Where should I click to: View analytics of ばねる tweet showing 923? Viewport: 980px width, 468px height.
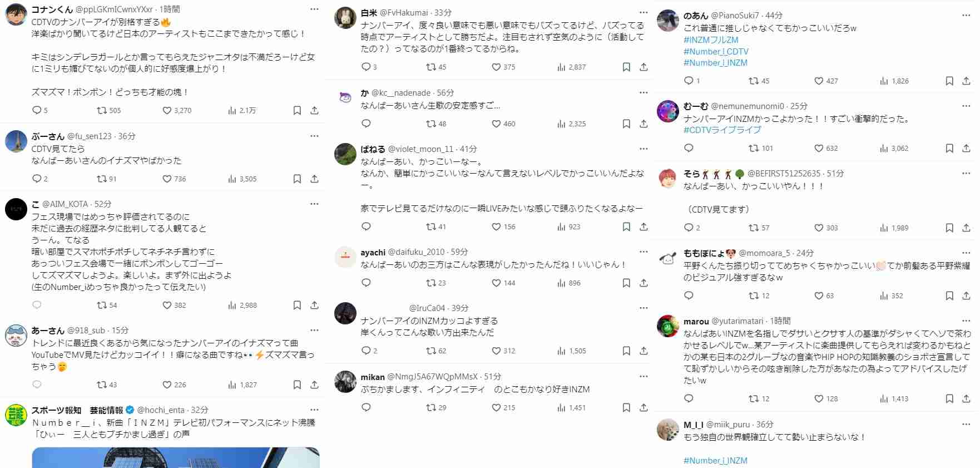pos(568,227)
